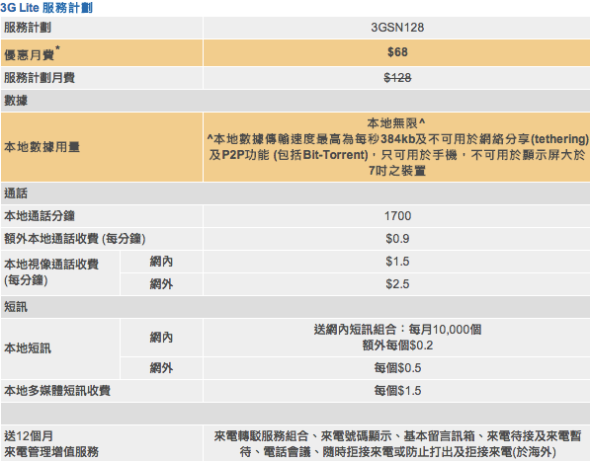Select the '服務計劃' row label
This screenshot has width=590, height=461.
(27, 27)
